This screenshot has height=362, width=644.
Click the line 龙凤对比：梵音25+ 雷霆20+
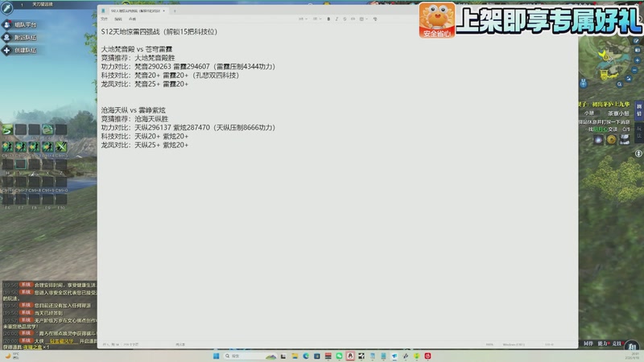(x=145, y=84)
